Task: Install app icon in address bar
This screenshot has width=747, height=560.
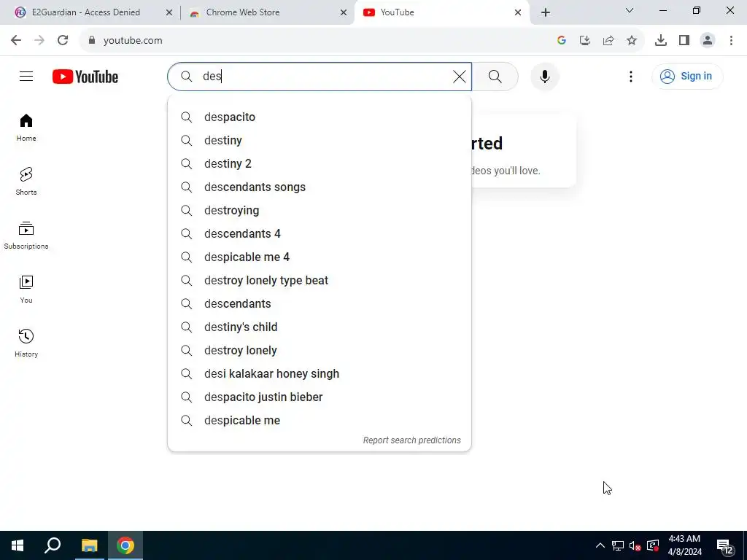Action: [x=584, y=40]
